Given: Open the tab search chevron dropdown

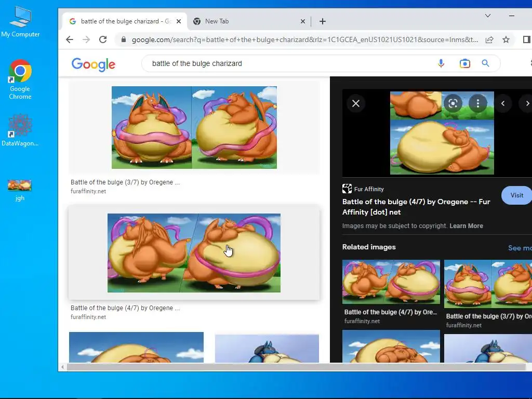Looking at the screenshot, I should [x=487, y=16].
